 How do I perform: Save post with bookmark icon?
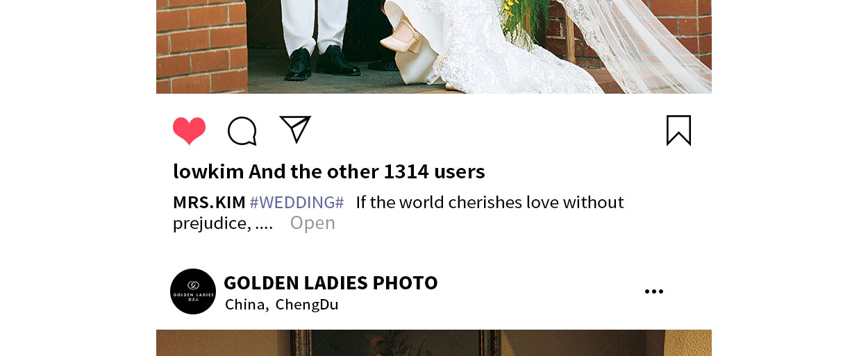pos(678,130)
